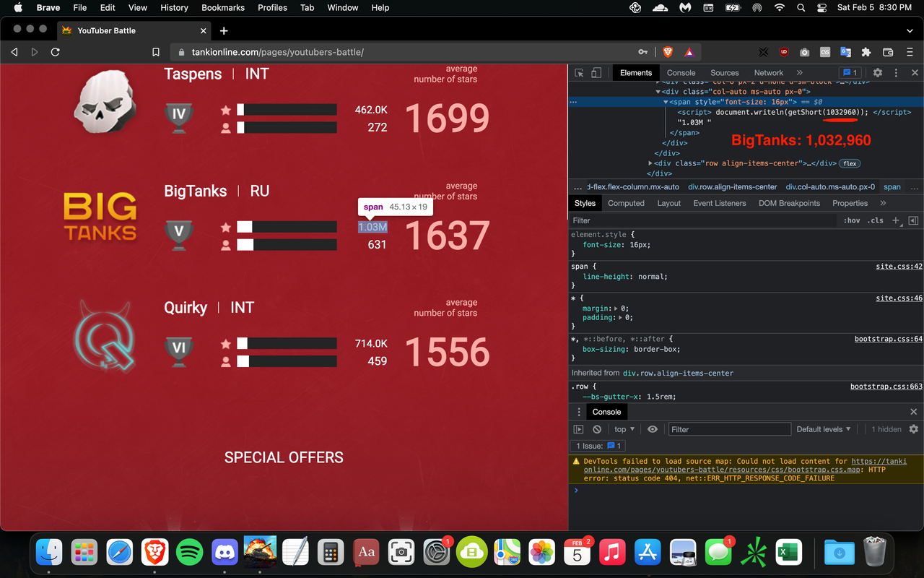
Task: Show more DevTools tabs chevron
Action: coord(800,73)
